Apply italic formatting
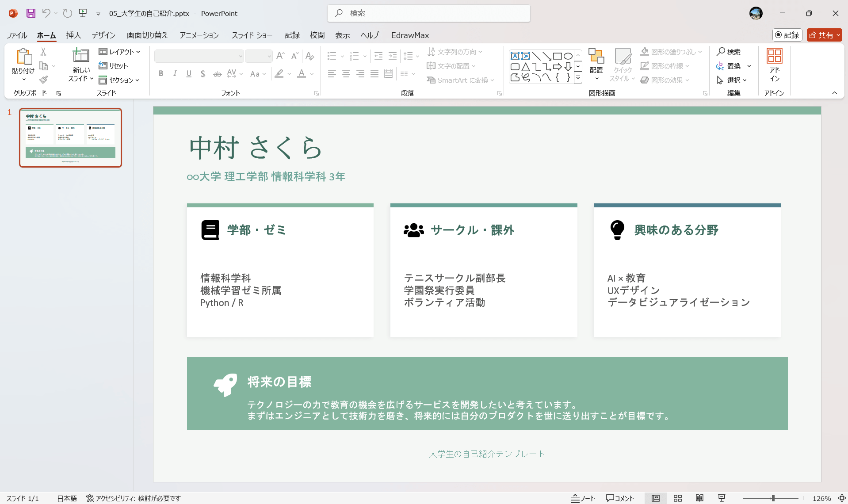Image resolution: width=848 pixels, height=504 pixels. point(175,73)
